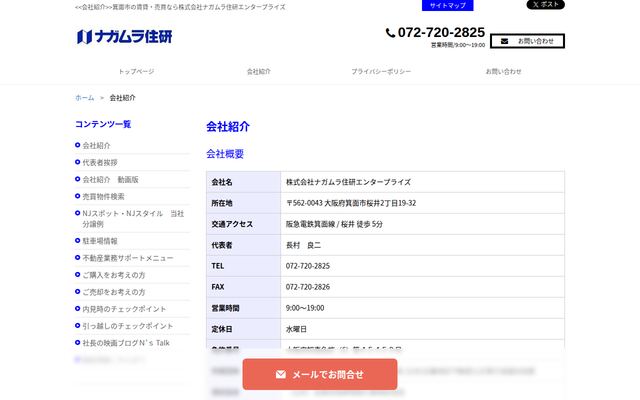Click the 長村 良二 table cell

coord(423,245)
